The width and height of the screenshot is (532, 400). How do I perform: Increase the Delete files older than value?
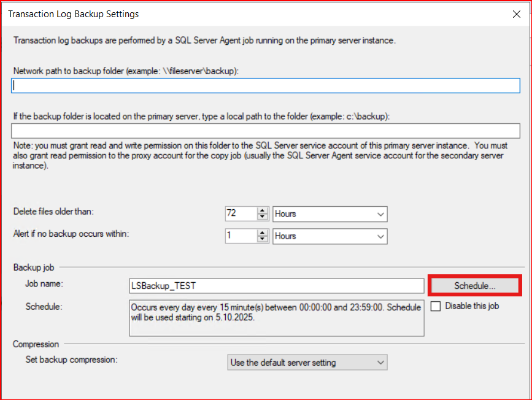[263, 210]
